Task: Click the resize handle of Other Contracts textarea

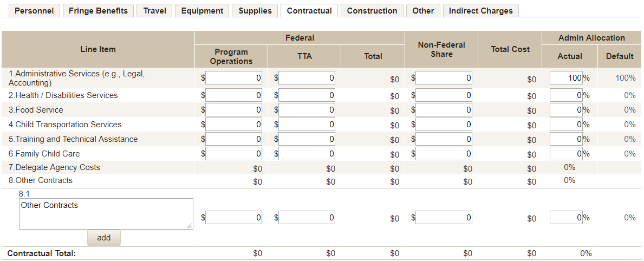Action: pos(190,226)
